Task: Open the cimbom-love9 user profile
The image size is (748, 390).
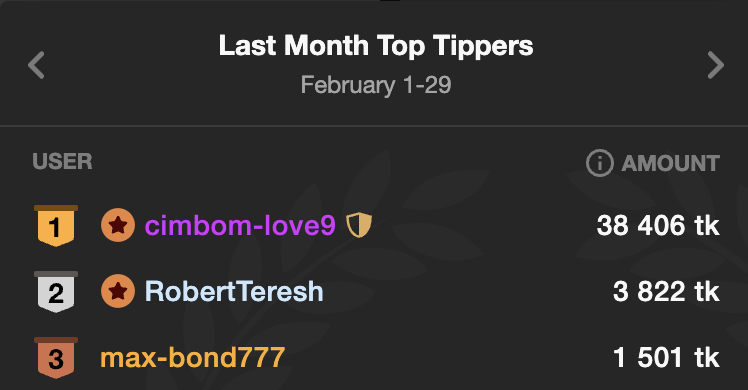Action: point(240,225)
